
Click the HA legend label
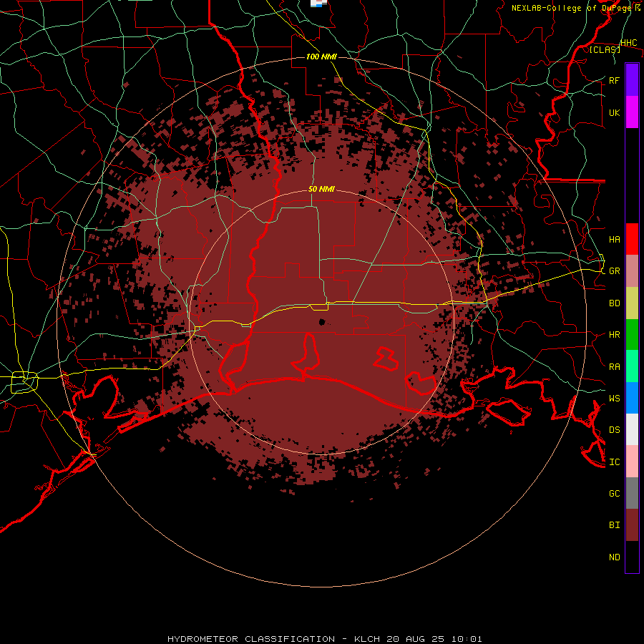pos(615,239)
